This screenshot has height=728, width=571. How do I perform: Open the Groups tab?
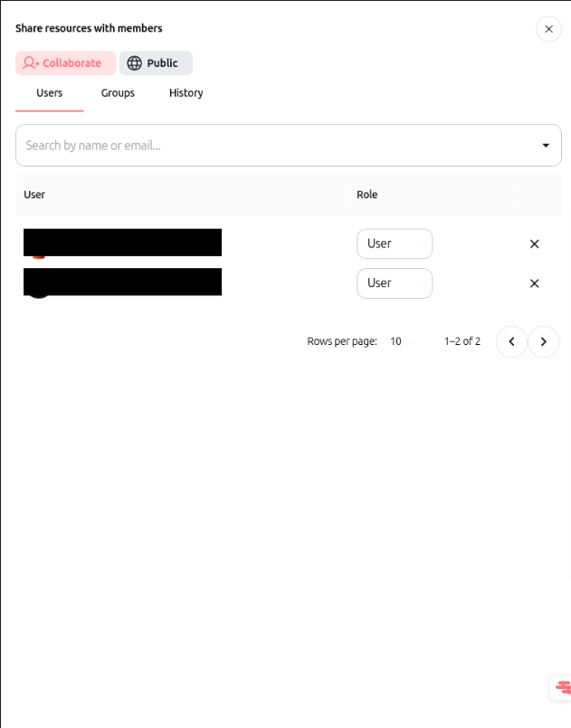pos(118,93)
